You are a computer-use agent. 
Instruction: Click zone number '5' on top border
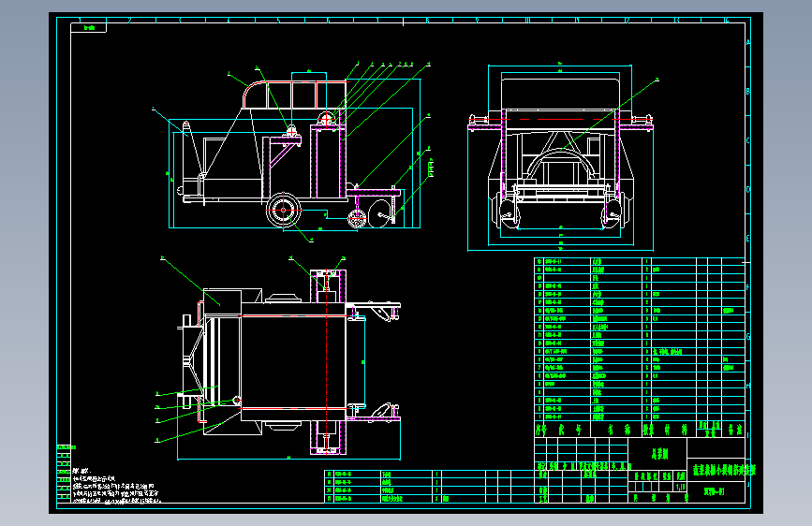[x=278, y=21]
